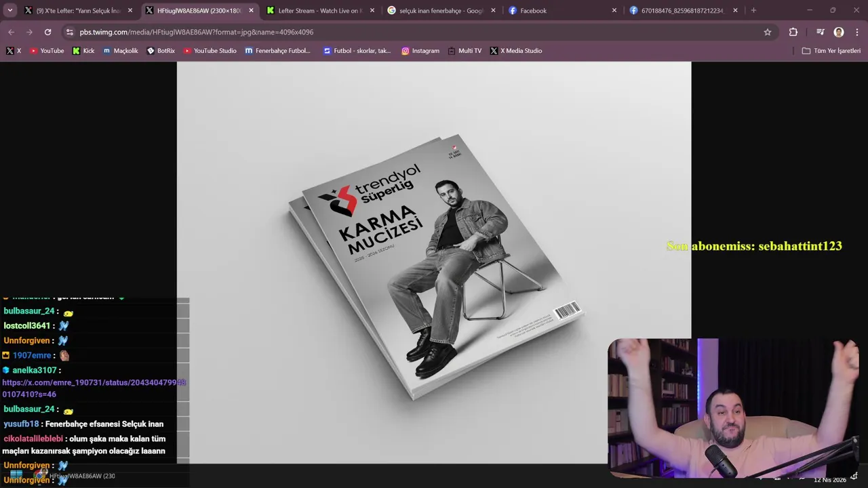The image size is (868, 488).
Task: Open the Tüm Yer İşaretleri folder
Action: [x=831, y=51]
